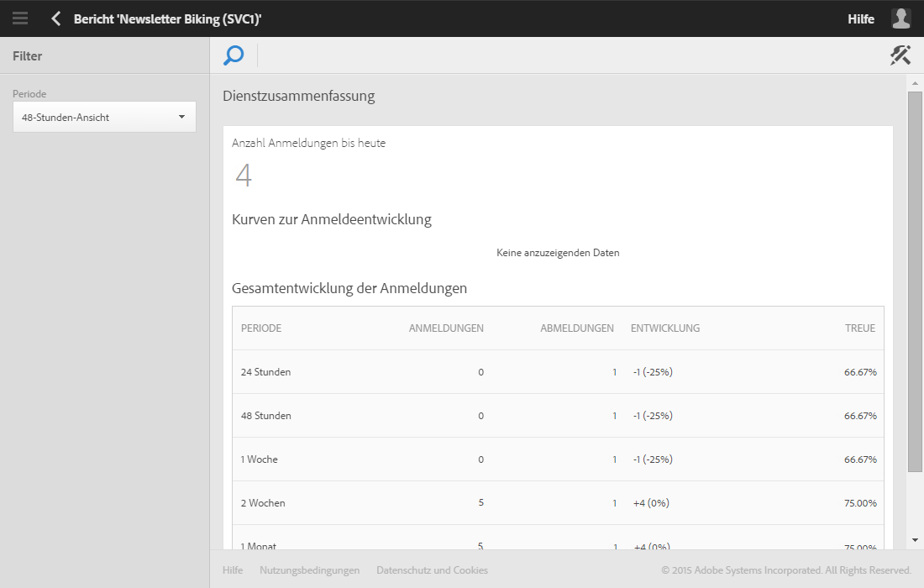924x588 pixels.
Task: Click the PERIODE column header
Action: point(261,328)
